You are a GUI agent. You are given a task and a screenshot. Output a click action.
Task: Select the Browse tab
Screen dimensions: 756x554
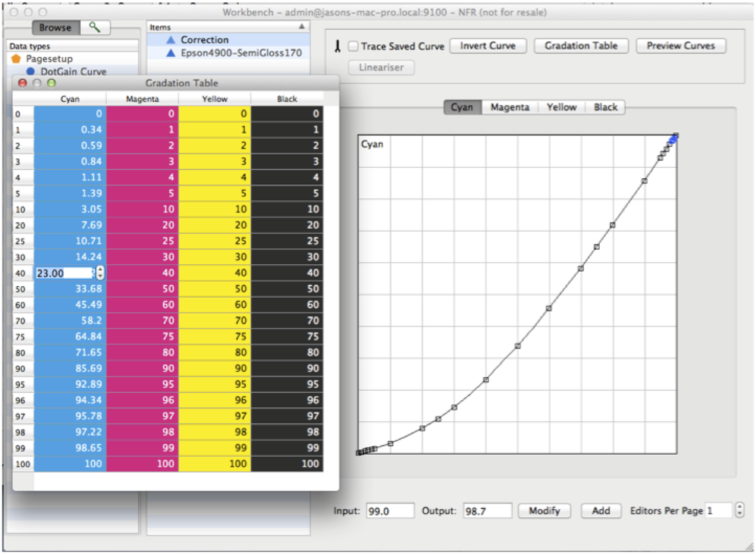55,28
